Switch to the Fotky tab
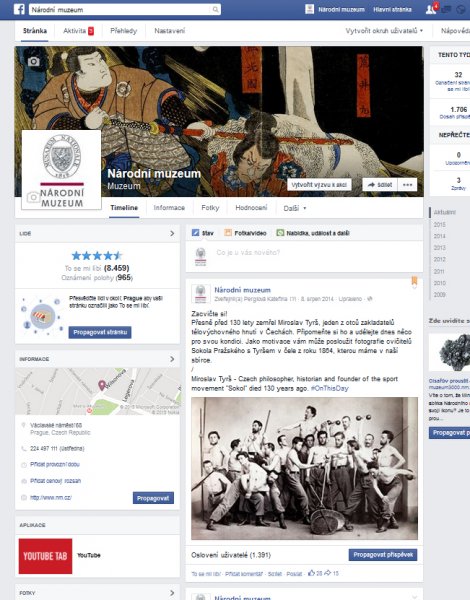470x600 pixels. (x=210, y=208)
